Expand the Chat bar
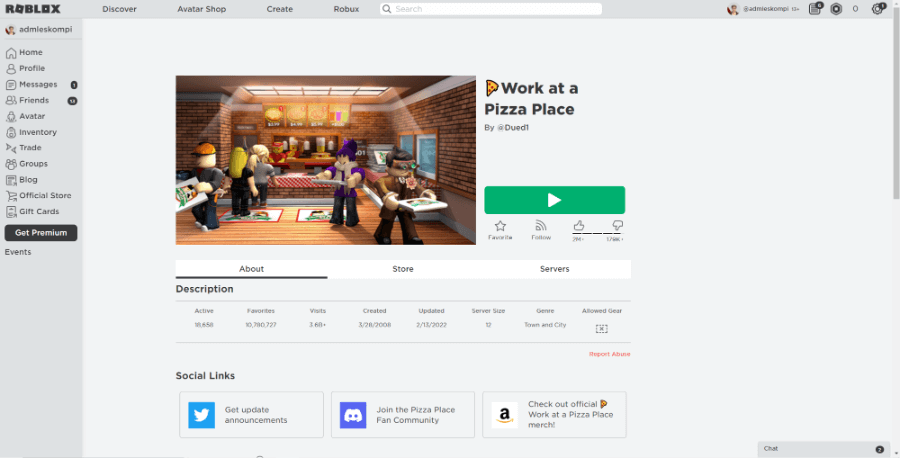The image size is (900, 458). [x=824, y=449]
